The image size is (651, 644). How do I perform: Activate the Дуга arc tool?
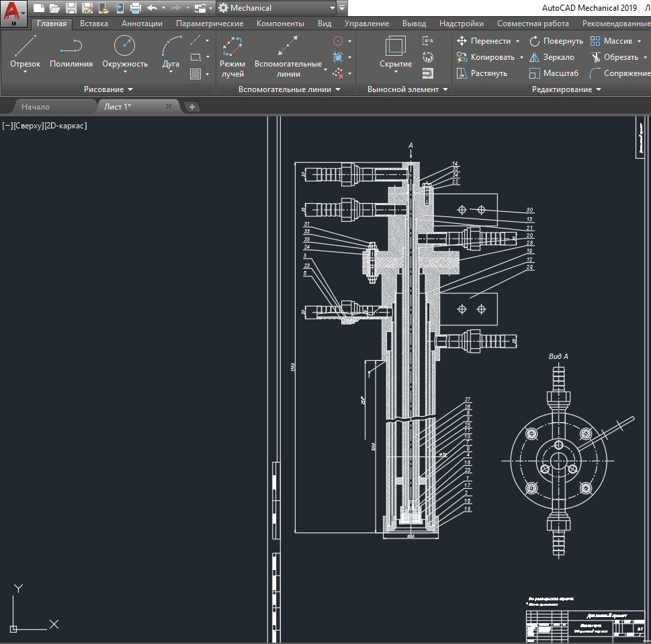tap(171, 47)
